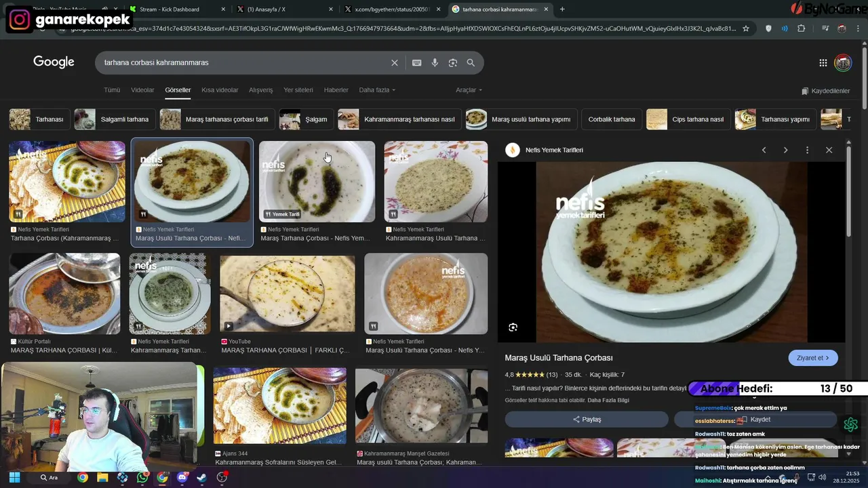
Task: Open the Google account avatar
Action: [843, 63]
